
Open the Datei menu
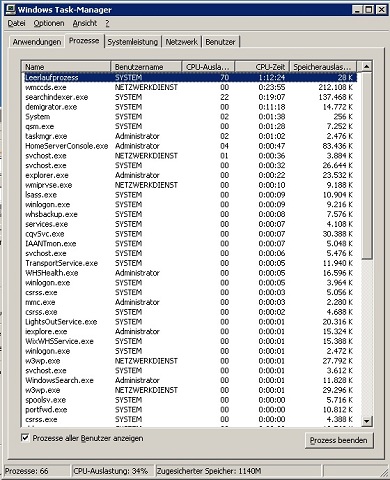click(16, 23)
